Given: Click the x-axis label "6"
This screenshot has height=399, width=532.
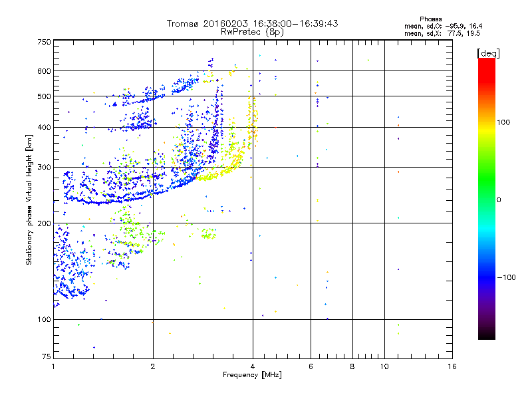Looking at the screenshot, I should point(311,366).
